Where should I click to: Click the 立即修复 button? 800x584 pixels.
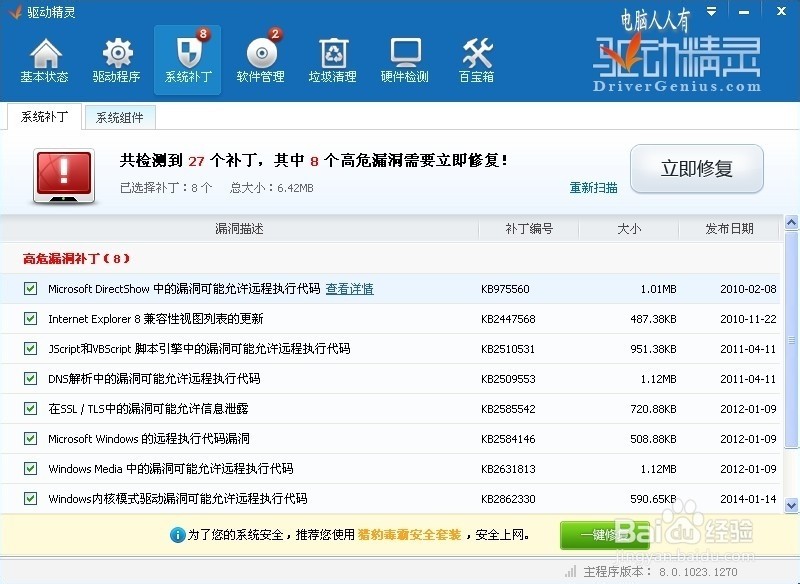(x=697, y=169)
